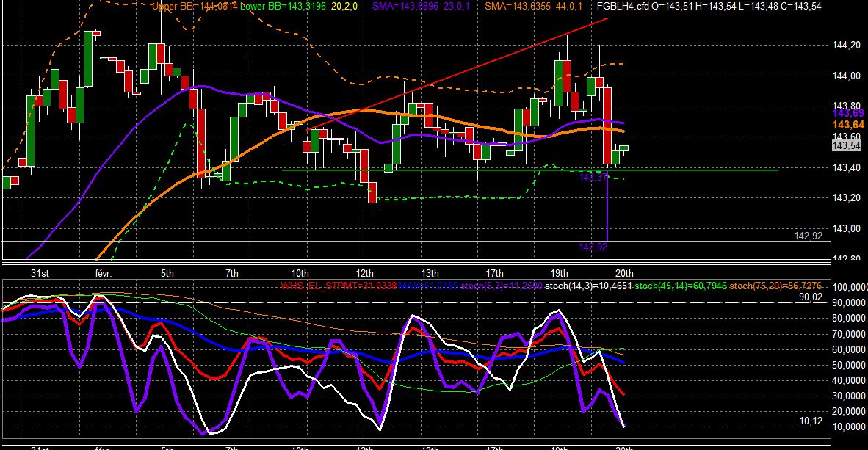The image size is (868, 450).
Task: Click the 20,0000 oscillator scale label
Action: coord(849,412)
